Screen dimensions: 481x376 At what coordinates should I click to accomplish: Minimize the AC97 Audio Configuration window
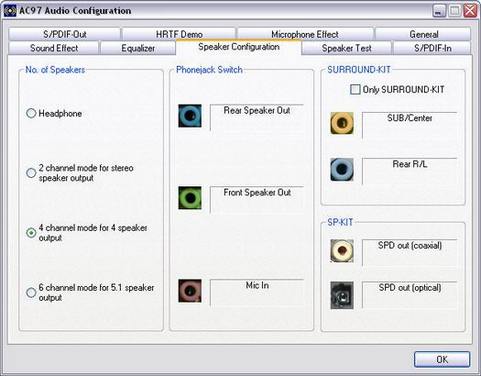click(439, 11)
